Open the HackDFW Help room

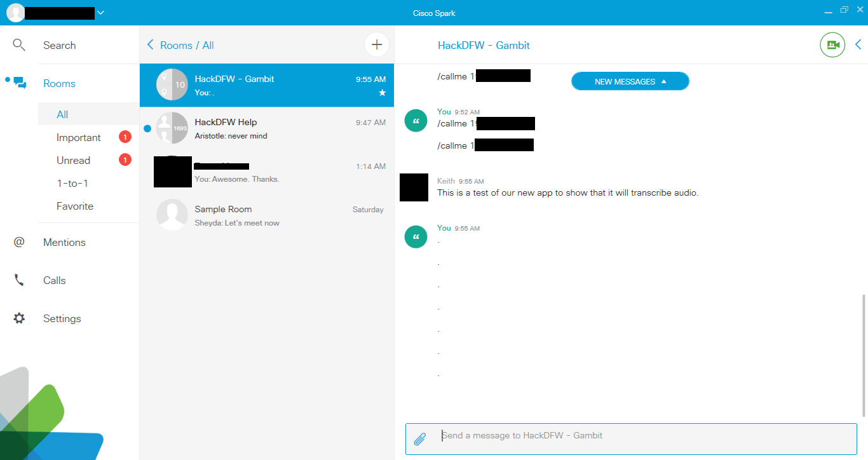coord(267,128)
